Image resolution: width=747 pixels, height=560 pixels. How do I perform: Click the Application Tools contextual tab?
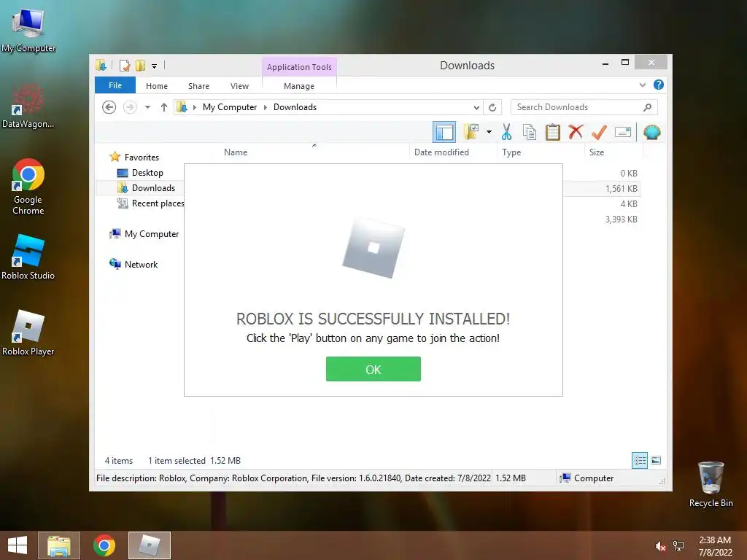[299, 67]
